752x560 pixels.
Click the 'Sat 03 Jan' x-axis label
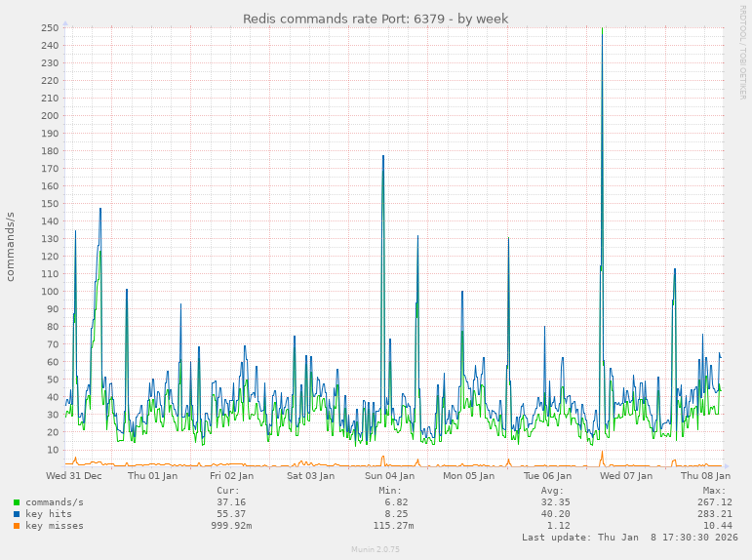(x=311, y=476)
